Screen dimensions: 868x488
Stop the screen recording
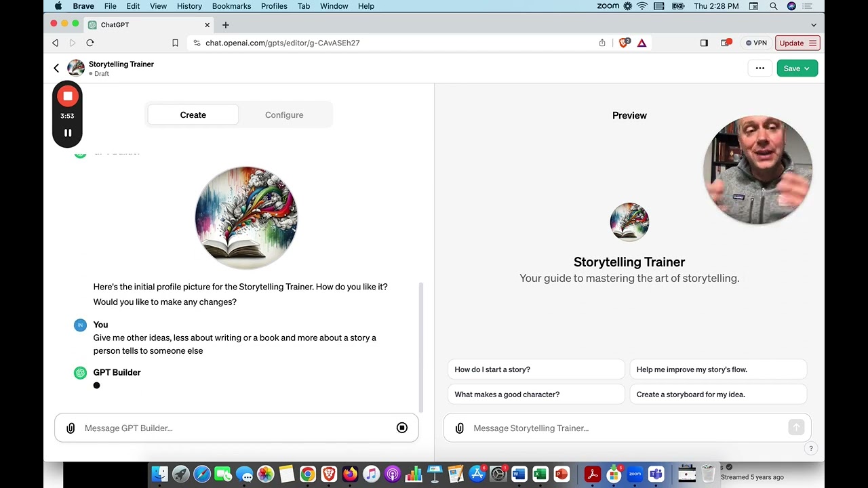click(x=67, y=96)
